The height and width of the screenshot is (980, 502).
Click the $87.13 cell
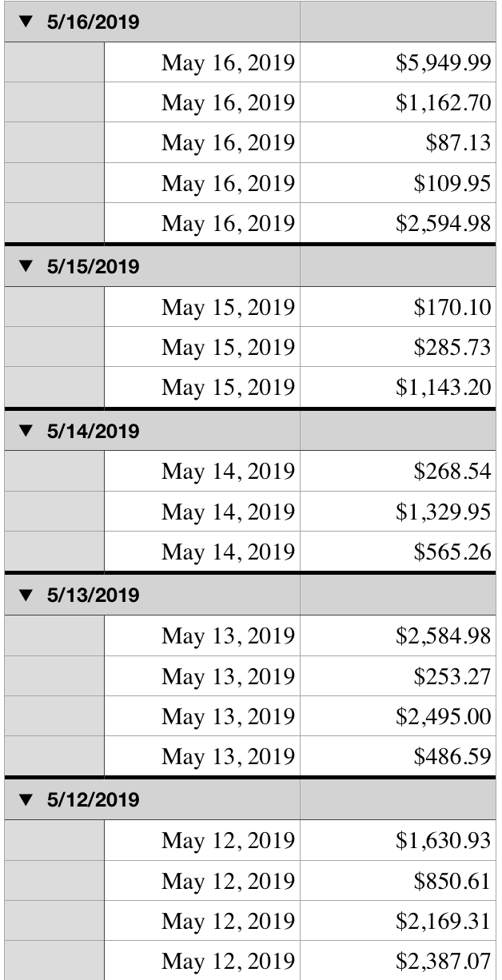[x=398, y=144]
